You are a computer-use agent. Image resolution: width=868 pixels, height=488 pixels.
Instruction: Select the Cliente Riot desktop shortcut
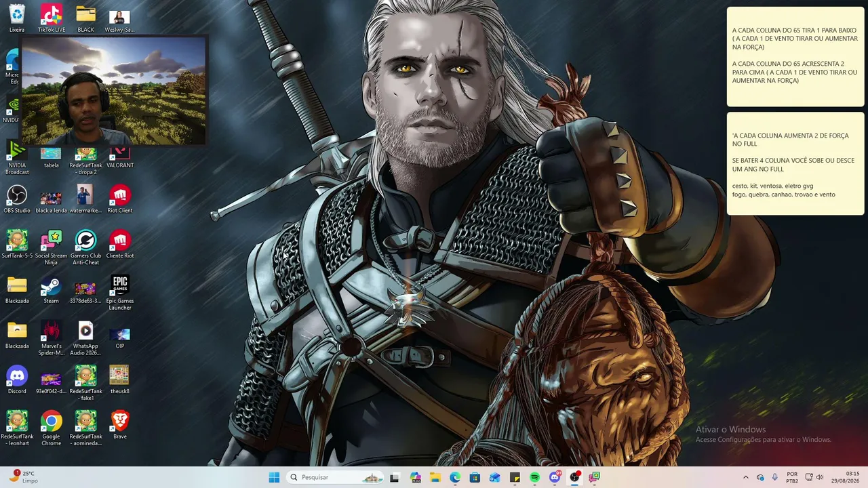point(119,245)
